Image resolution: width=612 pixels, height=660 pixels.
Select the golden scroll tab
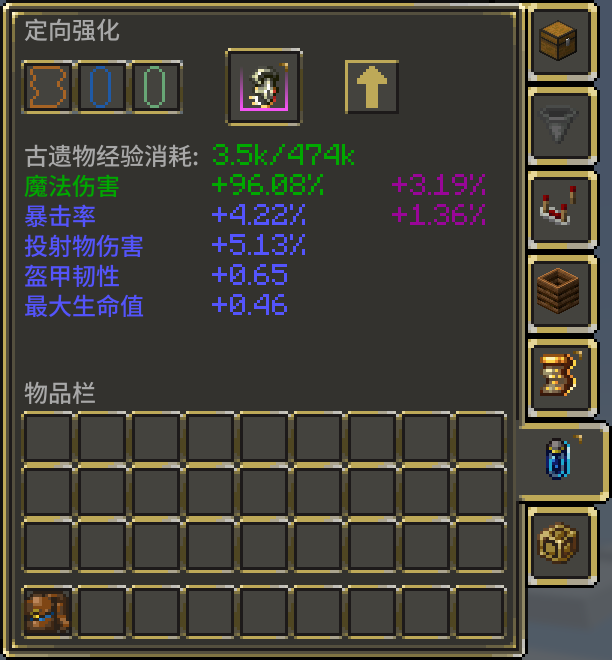(x=561, y=377)
